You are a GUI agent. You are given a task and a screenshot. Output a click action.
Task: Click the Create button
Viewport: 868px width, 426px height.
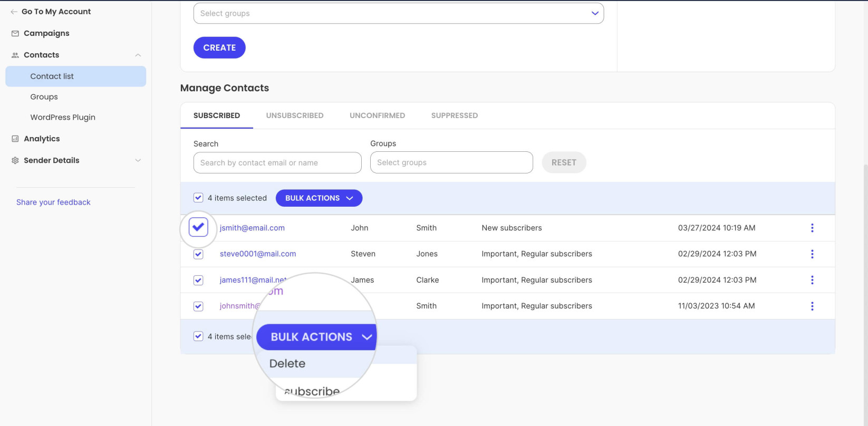click(x=219, y=47)
